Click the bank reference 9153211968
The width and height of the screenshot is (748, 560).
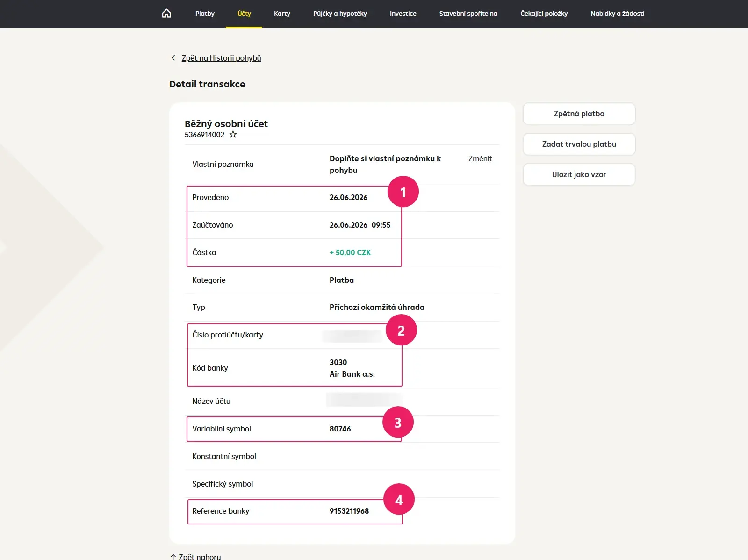tap(349, 511)
